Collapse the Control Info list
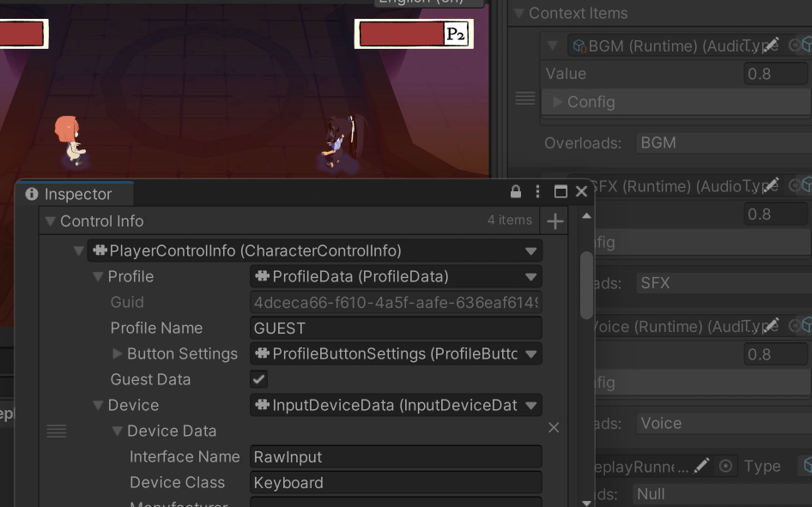 (x=51, y=221)
